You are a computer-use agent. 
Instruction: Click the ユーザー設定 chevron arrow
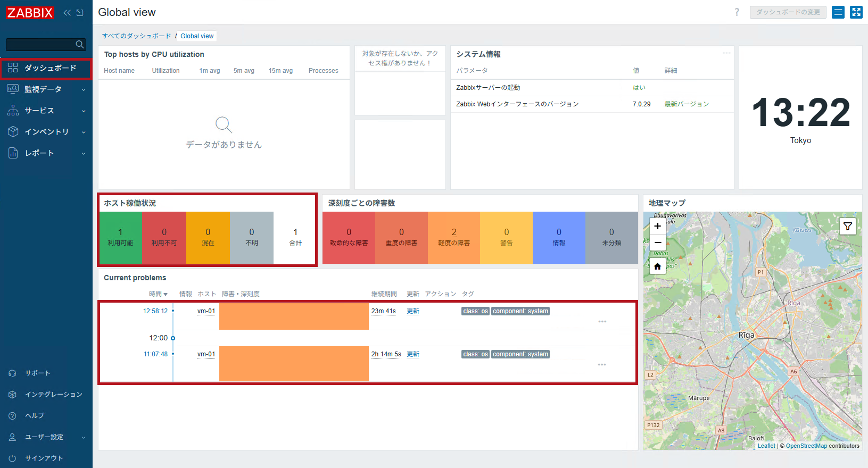click(84, 438)
